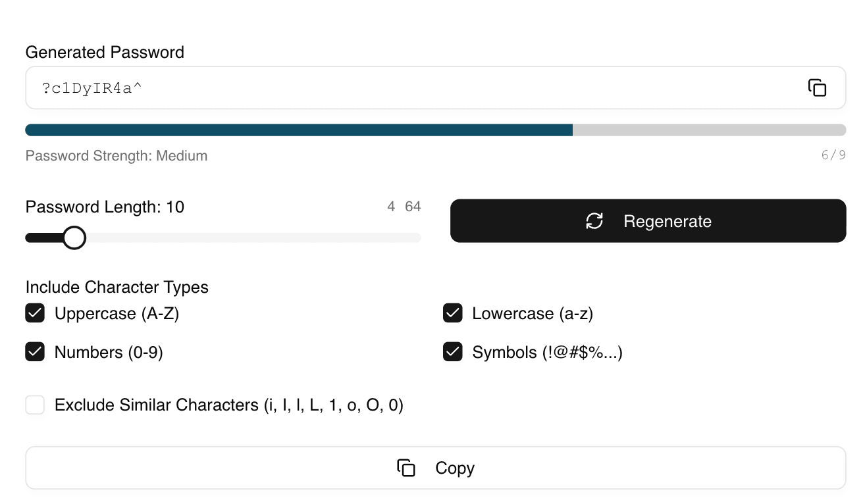This screenshot has width=865, height=504.
Task: Disable the Lowercase (a-z) checkbox
Action: (453, 313)
